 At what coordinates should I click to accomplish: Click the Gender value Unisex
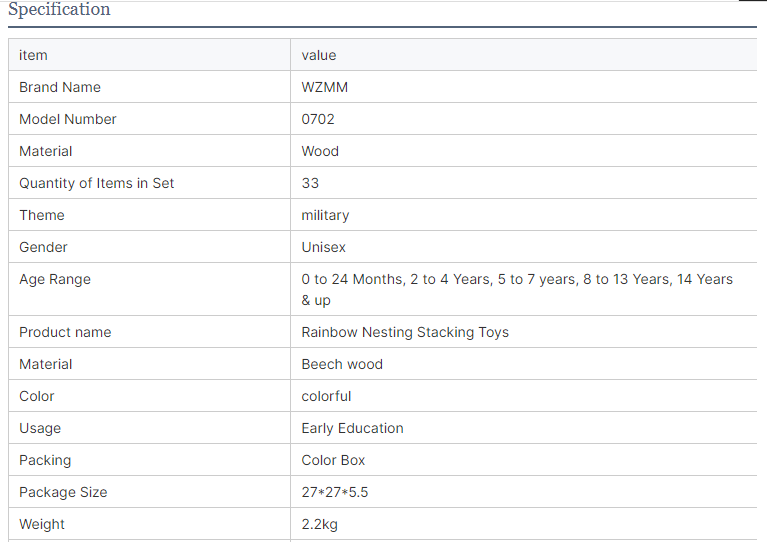click(x=323, y=247)
